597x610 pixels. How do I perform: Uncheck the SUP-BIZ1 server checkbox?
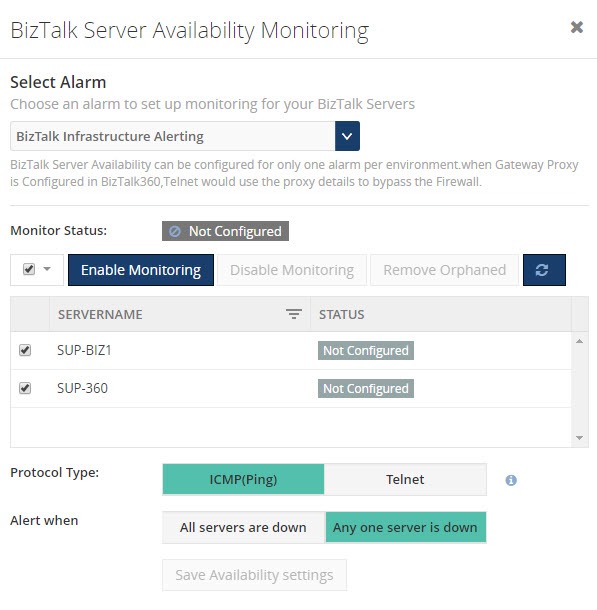(x=25, y=350)
